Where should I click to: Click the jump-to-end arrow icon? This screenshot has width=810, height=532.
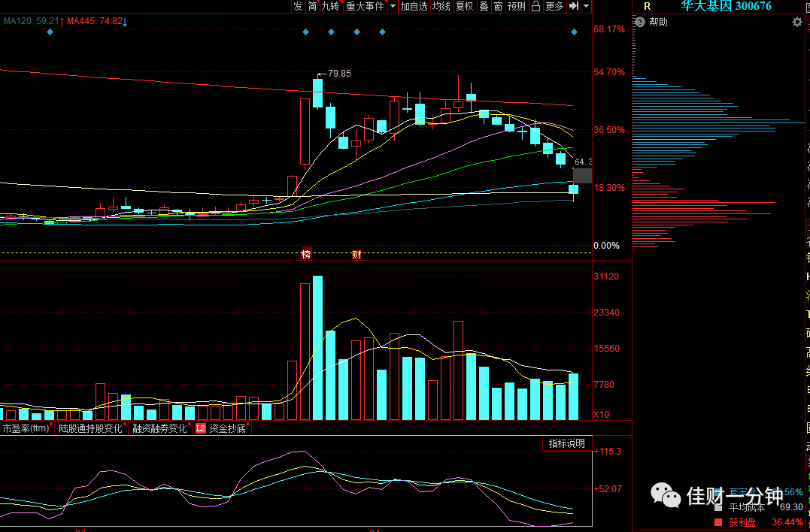(573, 6)
